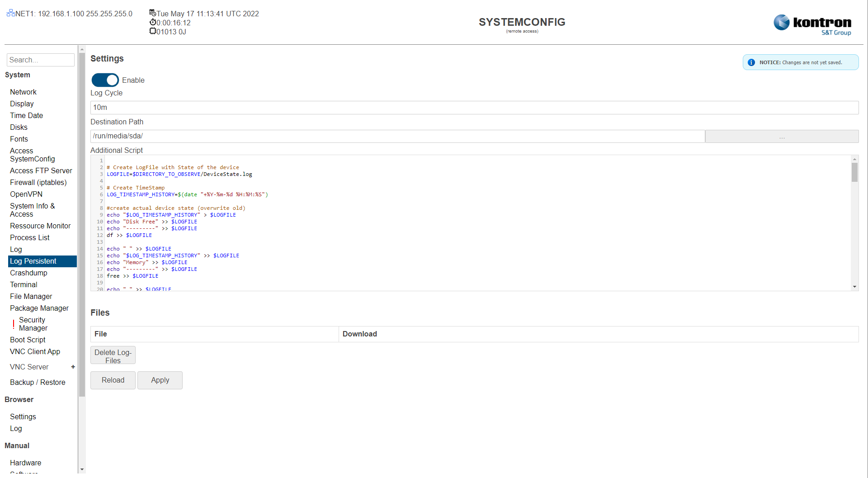
Task: Click the Apply button
Action: coord(160,380)
